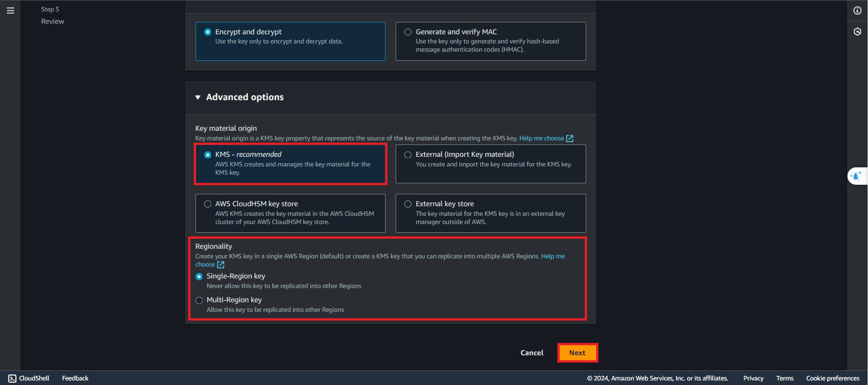Click external link icon in Regionality section

[221, 265]
